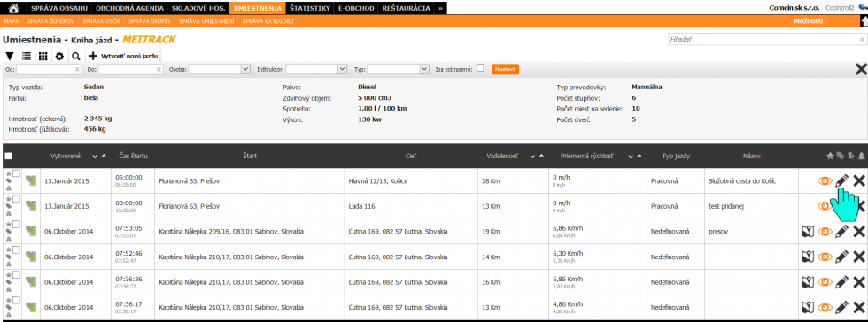This screenshot has height=322, width=868.
Task: Open map icon for the 07:36:26 ride
Action: click(x=808, y=281)
